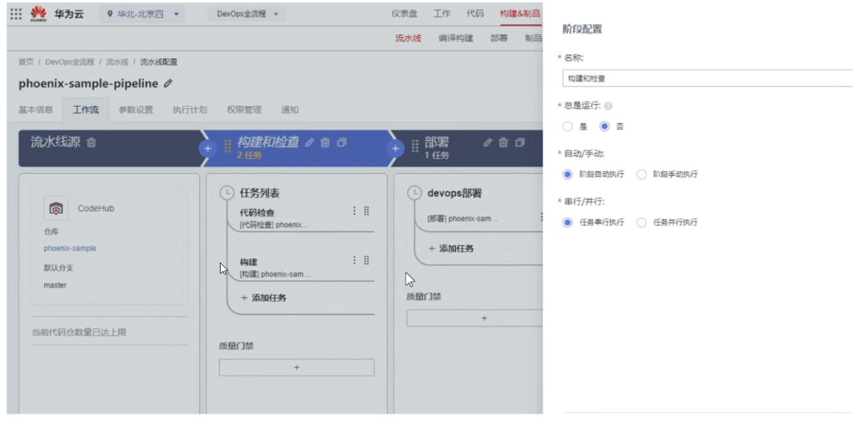
Task: Click 添加任务 in 任务列表 stage
Action: coord(263,298)
